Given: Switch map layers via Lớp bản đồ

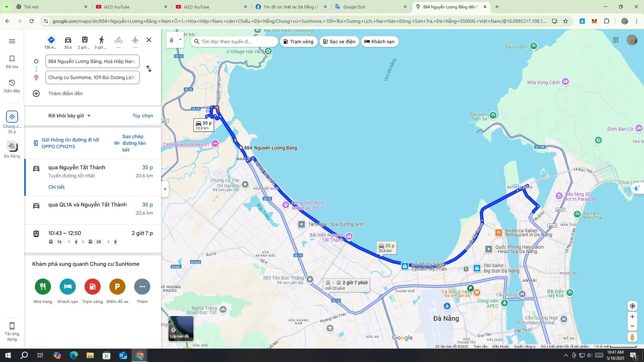Looking at the screenshot, I should (181, 328).
